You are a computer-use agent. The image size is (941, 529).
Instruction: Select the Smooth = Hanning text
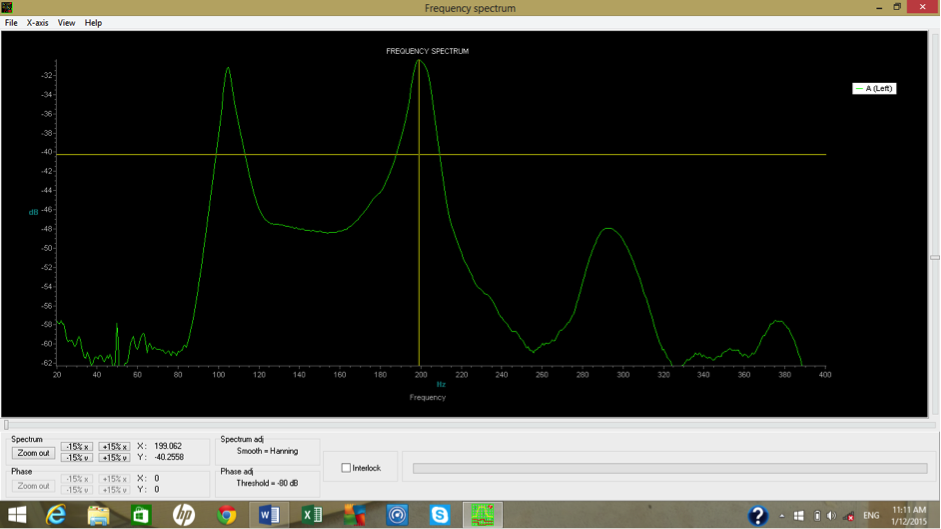(x=267, y=451)
